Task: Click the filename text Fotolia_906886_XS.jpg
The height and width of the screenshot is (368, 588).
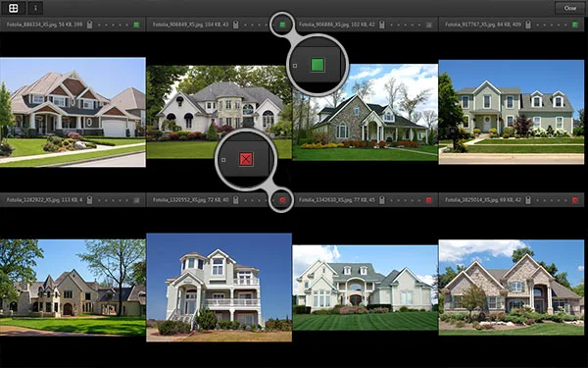Action: [323, 25]
